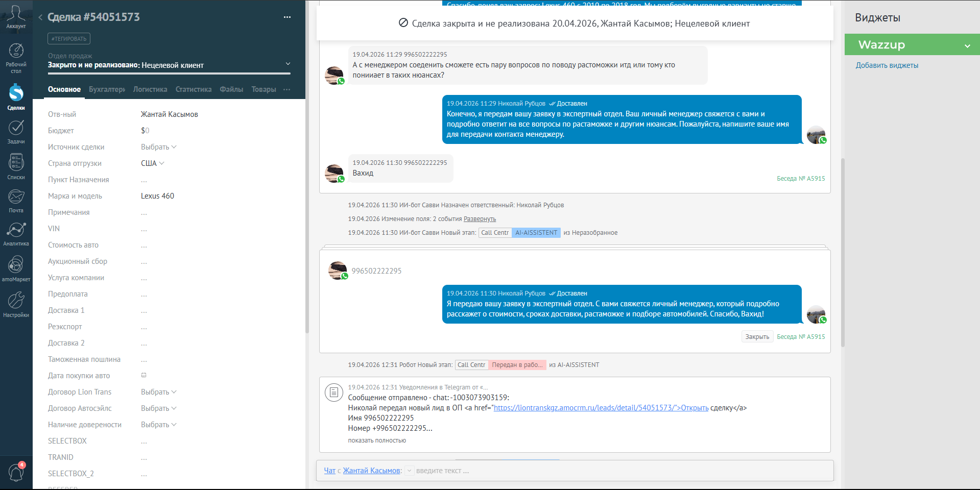
Task: Click contact avatar beside message Вахид
Action: click(334, 174)
